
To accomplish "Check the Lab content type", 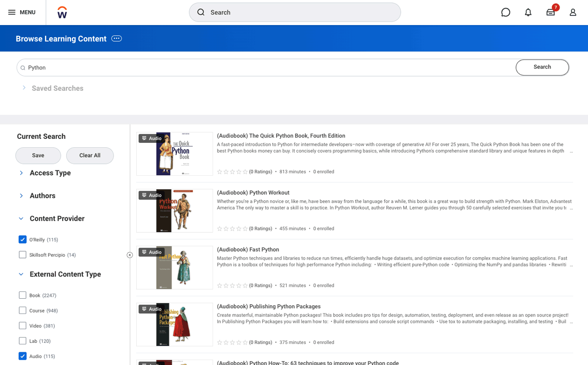I will click(23, 341).
